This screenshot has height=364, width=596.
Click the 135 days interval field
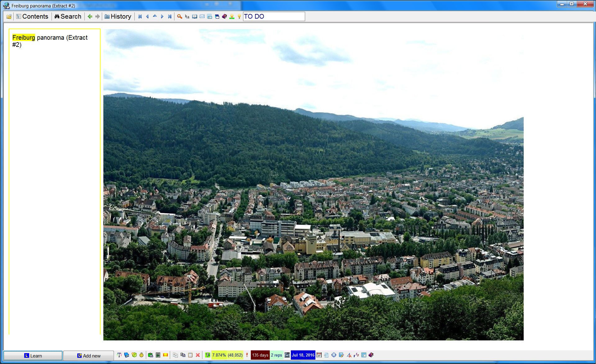tap(260, 355)
